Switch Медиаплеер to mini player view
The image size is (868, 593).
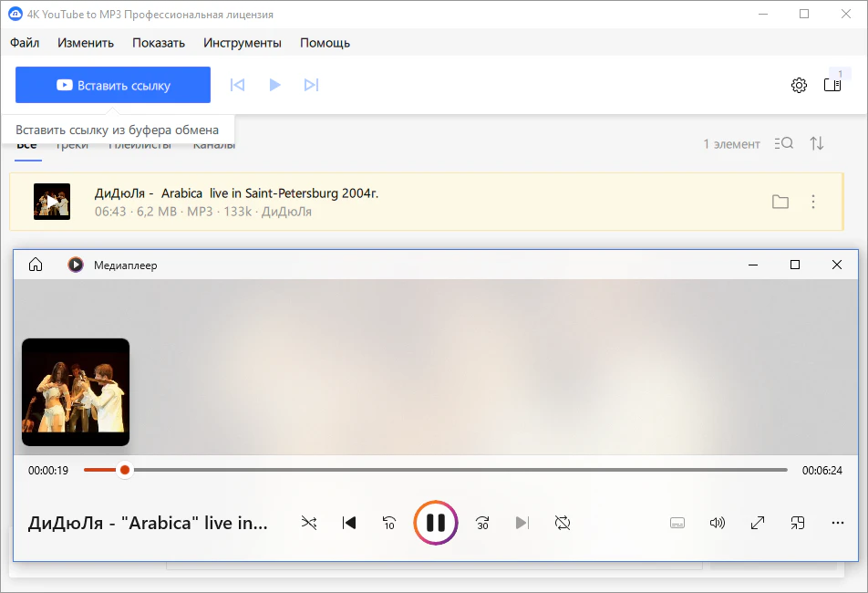coord(798,523)
